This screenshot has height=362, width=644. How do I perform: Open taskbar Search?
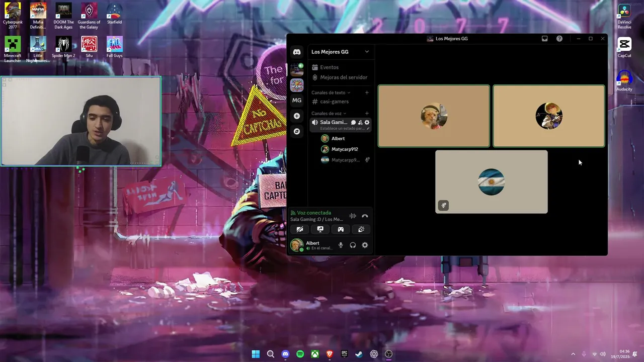[270, 354]
